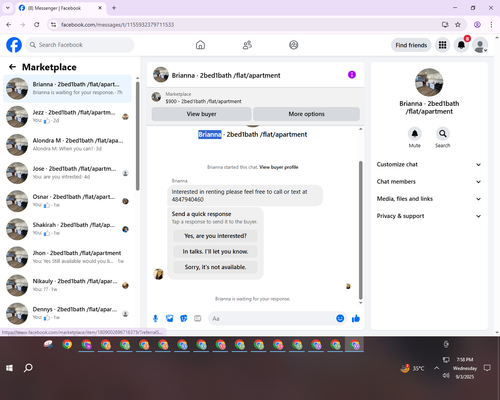Send quick response 'In talks. I'll let you know.'
This screenshot has width=500, height=400.
(x=215, y=251)
